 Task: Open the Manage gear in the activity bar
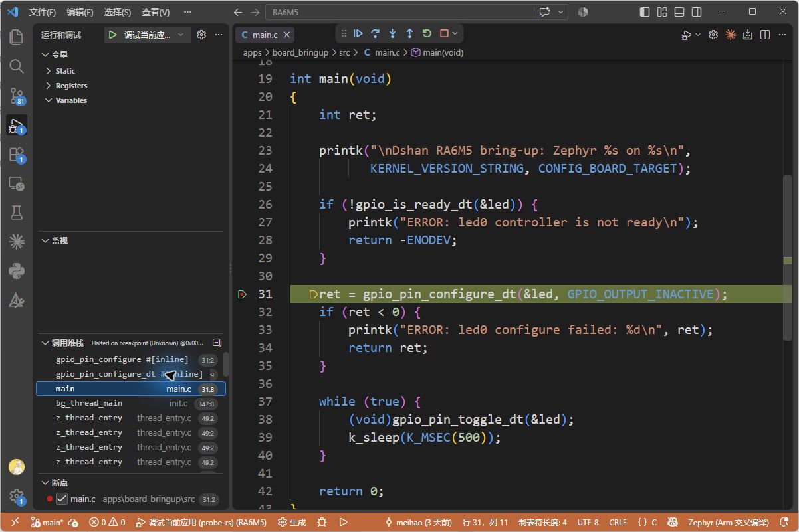17,496
